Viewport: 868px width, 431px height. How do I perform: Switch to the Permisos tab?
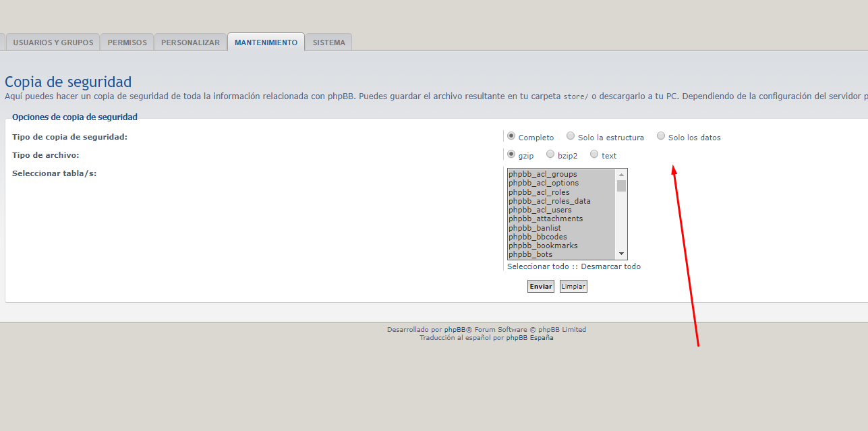(x=127, y=42)
